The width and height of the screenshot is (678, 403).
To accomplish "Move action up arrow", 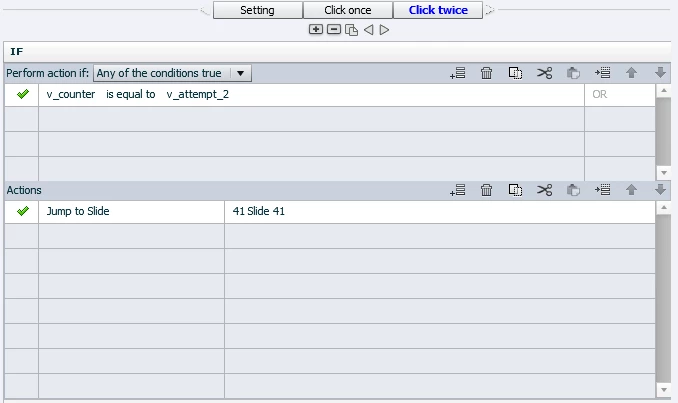I will click(x=631, y=189).
